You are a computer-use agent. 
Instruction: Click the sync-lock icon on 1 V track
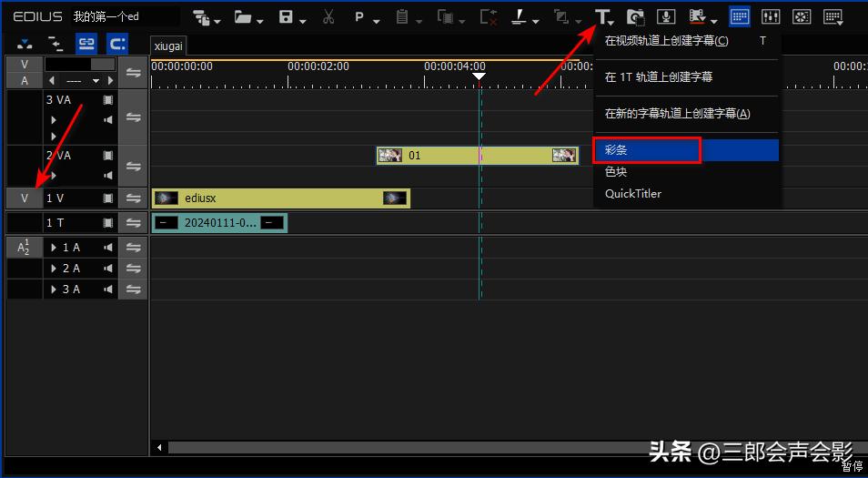[133, 198]
